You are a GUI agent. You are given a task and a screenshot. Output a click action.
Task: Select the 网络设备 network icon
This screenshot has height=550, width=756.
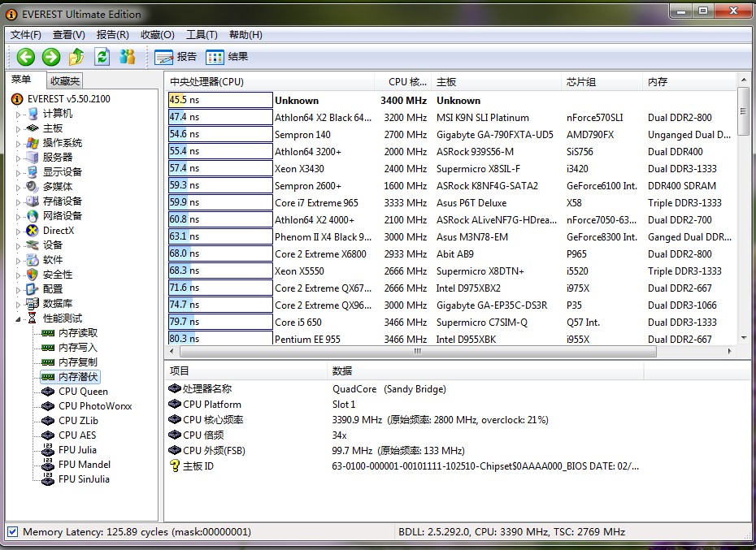pyautogui.click(x=33, y=216)
